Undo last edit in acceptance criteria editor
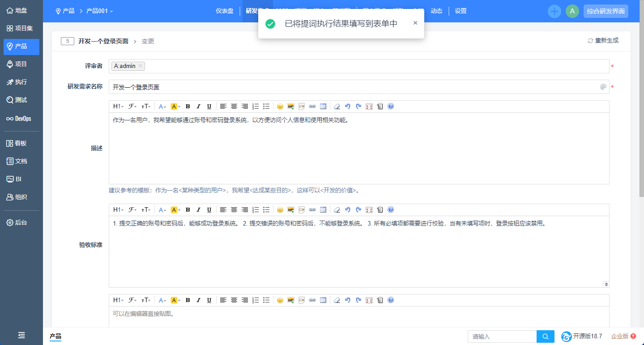This screenshot has width=644, height=345. (x=348, y=210)
